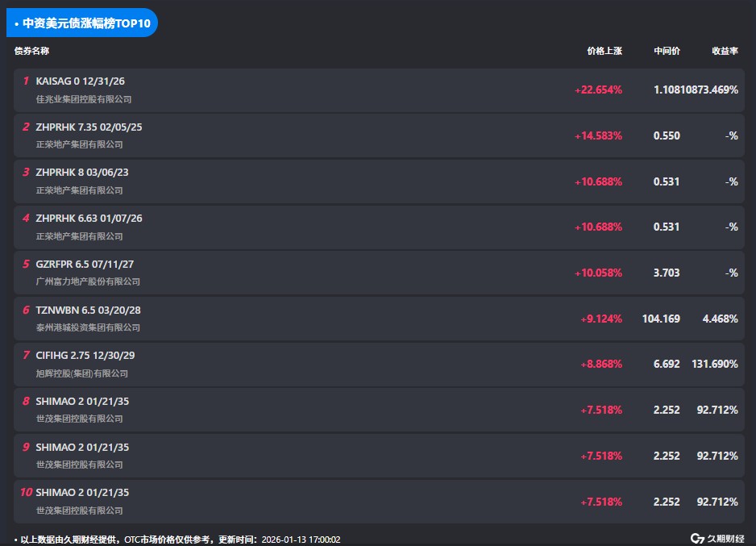Click 佳兆业集团控股有限公司 issuer name
The image size is (756, 546).
click(x=84, y=99)
